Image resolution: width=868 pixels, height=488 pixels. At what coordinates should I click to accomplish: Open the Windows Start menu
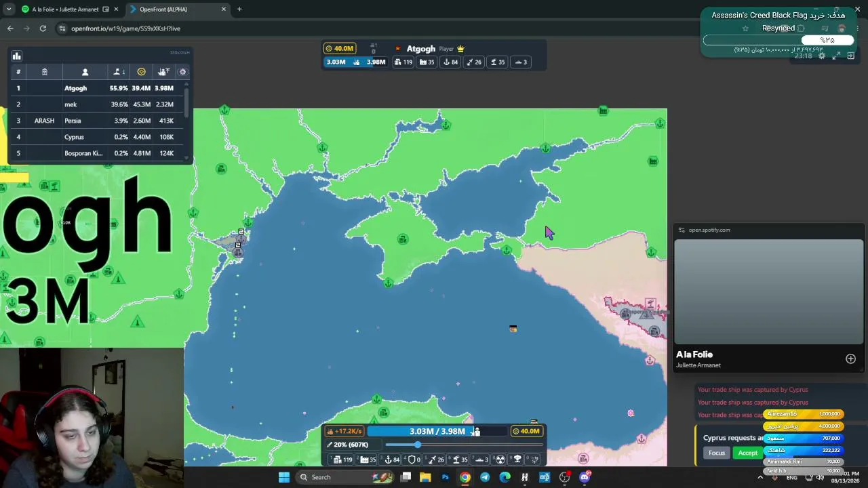[284, 477]
